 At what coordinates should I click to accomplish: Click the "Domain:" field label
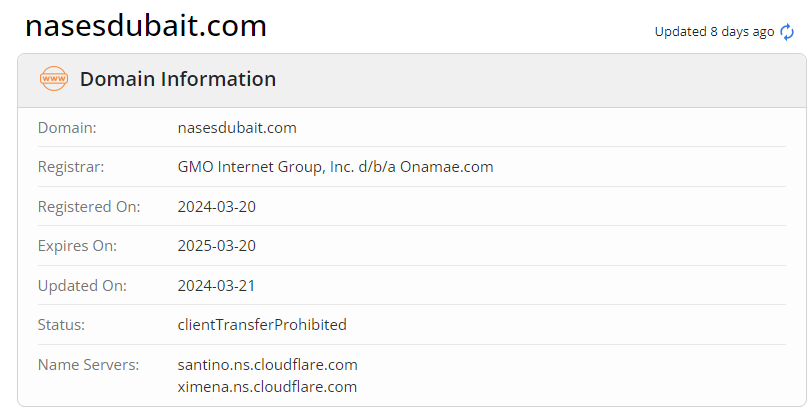click(67, 128)
